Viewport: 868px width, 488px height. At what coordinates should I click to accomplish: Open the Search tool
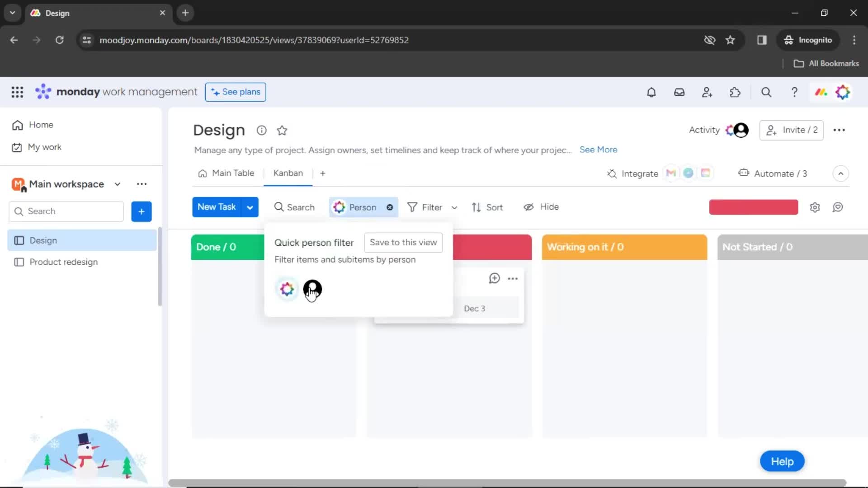point(294,207)
